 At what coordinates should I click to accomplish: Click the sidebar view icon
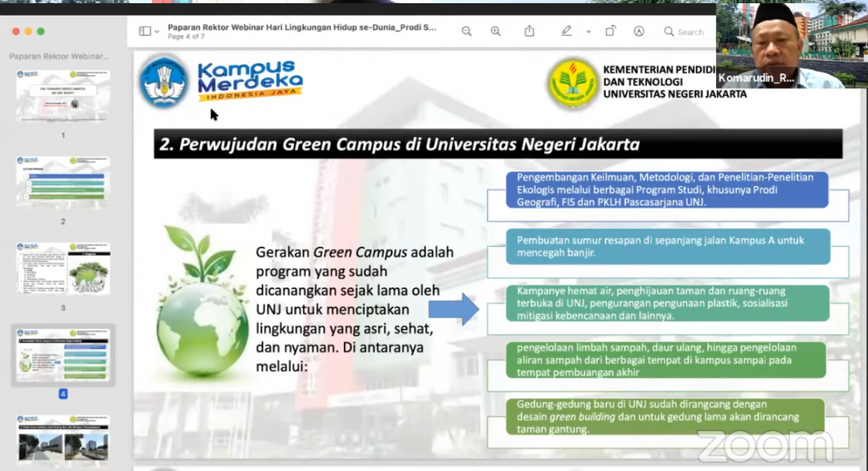[x=145, y=32]
